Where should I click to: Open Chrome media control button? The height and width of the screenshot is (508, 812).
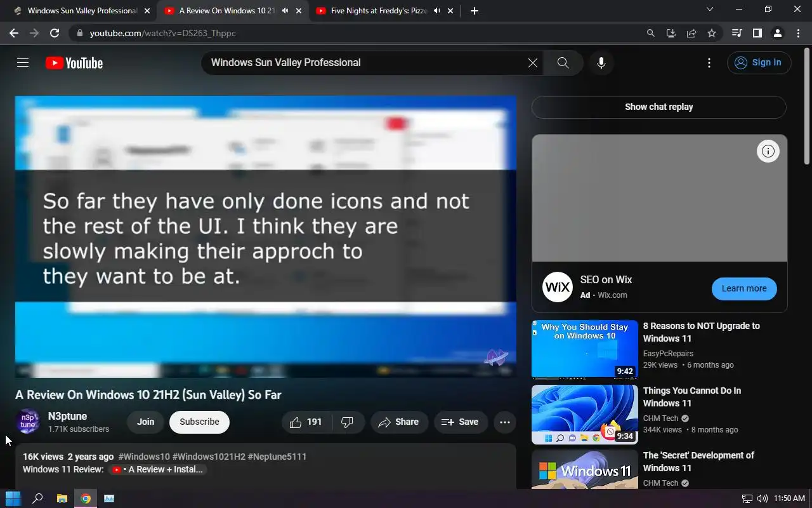[x=737, y=33]
